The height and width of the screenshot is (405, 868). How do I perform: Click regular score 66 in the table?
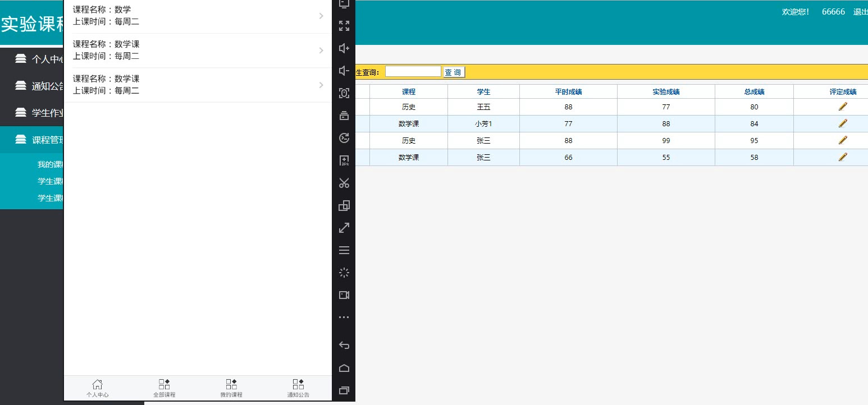point(568,158)
